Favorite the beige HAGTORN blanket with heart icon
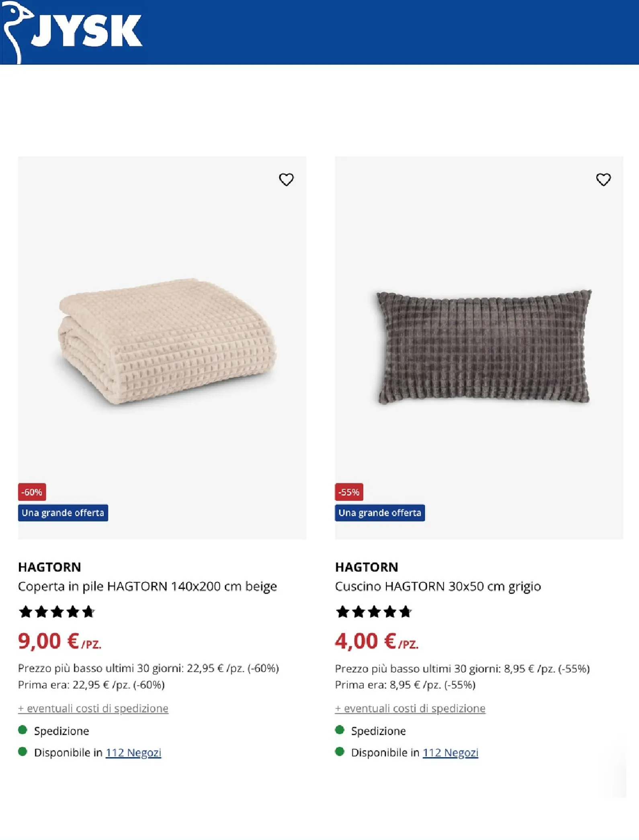Viewport: 639px width, 840px height. point(286,179)
